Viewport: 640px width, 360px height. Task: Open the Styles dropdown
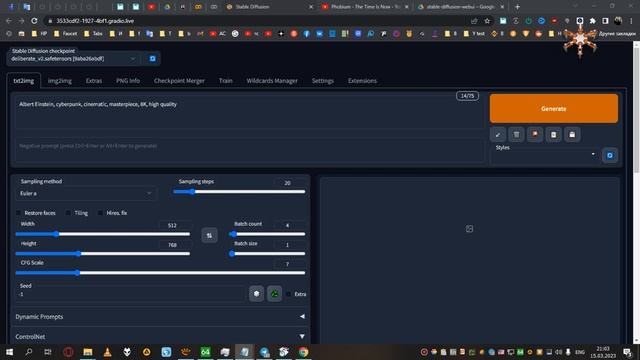click(x=545, y=155)
